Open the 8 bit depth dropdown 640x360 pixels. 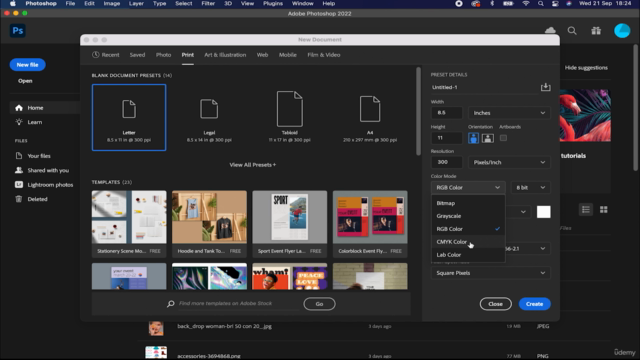[530, 187]
